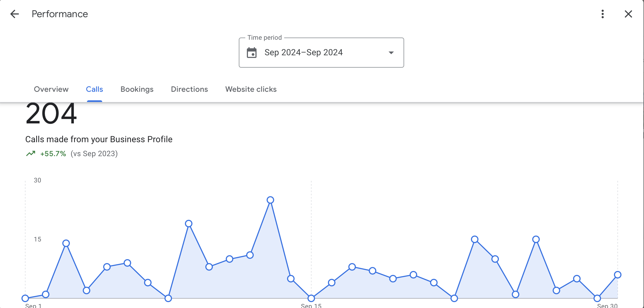Viewport: 644px width, 308px height.
Task: Click the highest peak data point on chart
Action: coord(270,200)
